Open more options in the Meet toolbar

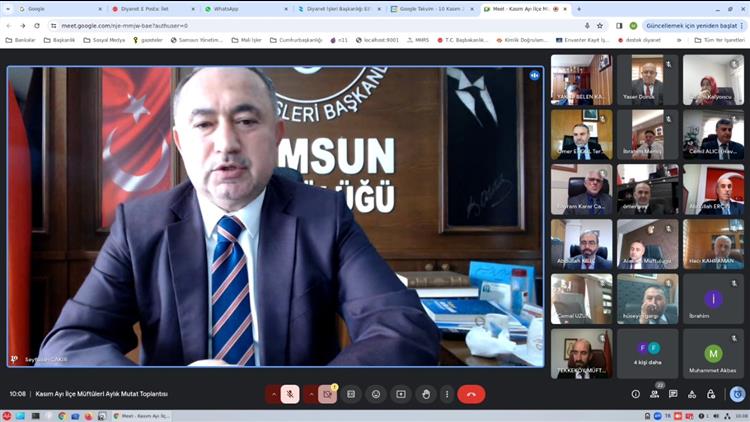pos(447,394)
